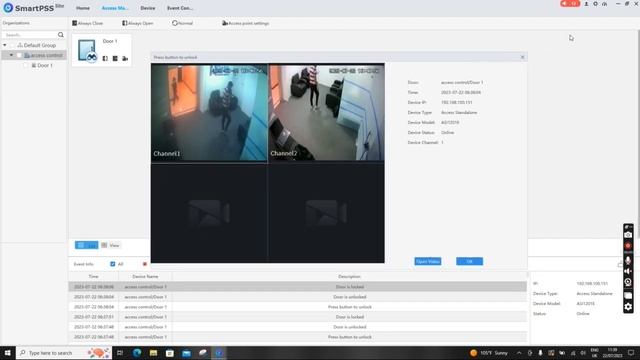Click open-door icon on Door 1 card
640x360 pixels.
(105, 59)
